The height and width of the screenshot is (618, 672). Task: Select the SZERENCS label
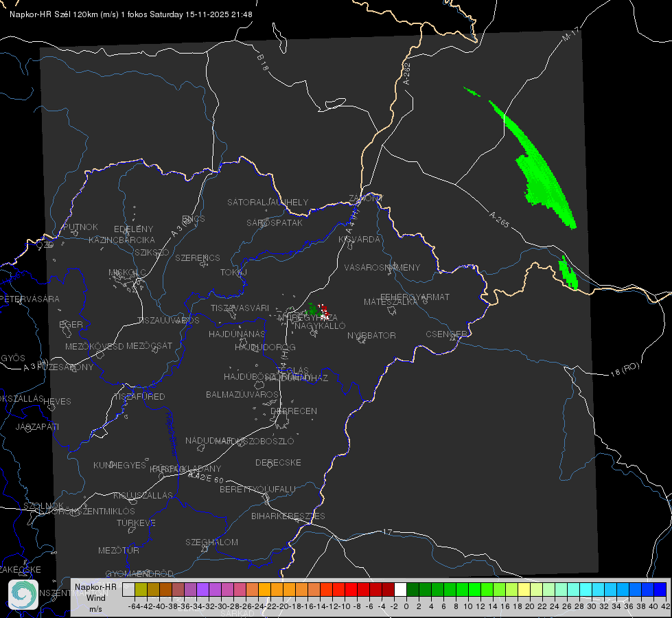tap(198, 257)
